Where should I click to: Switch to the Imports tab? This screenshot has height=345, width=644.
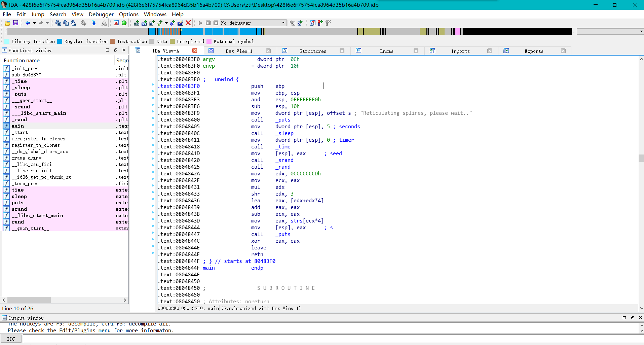point(460,51)
